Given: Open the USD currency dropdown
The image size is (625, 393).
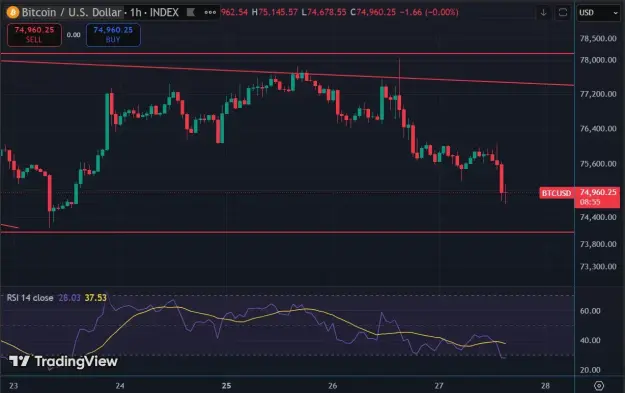Looking at the screenshot, I should 598,12.
